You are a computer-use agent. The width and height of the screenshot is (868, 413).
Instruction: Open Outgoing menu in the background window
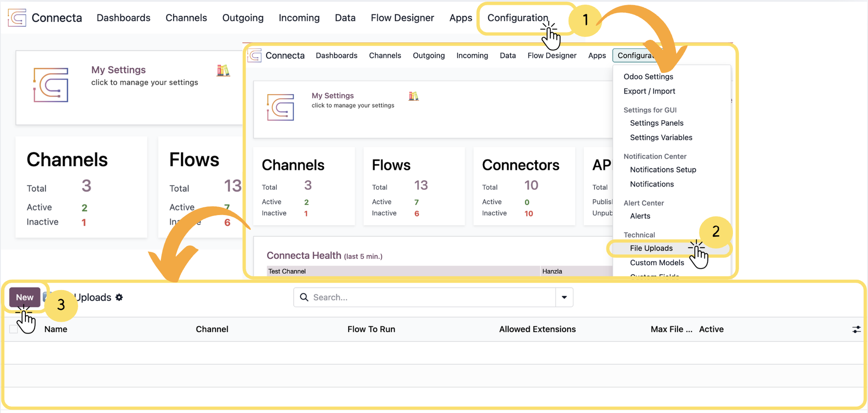coord(243,18)
